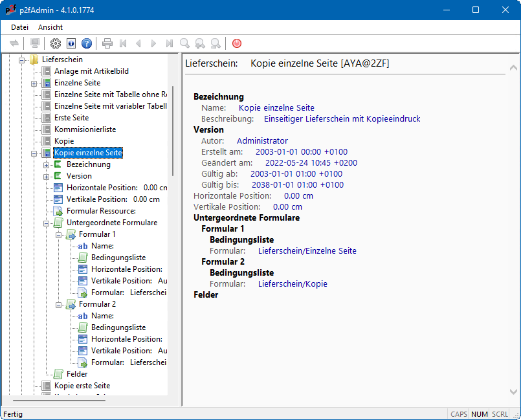The height and width of the screenshot is (420, 521).
Task: Click the connect arrows toolbar icon
Action: pos(14,43)
